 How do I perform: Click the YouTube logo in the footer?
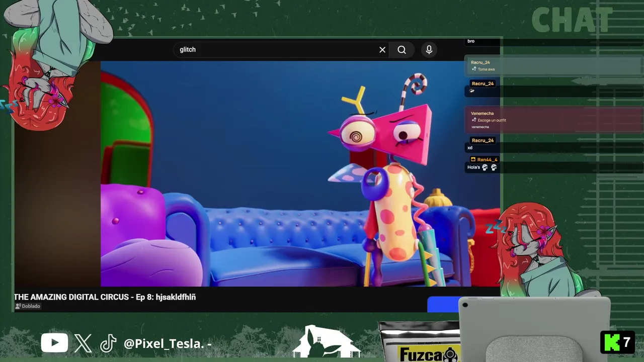tap(54, 343)
